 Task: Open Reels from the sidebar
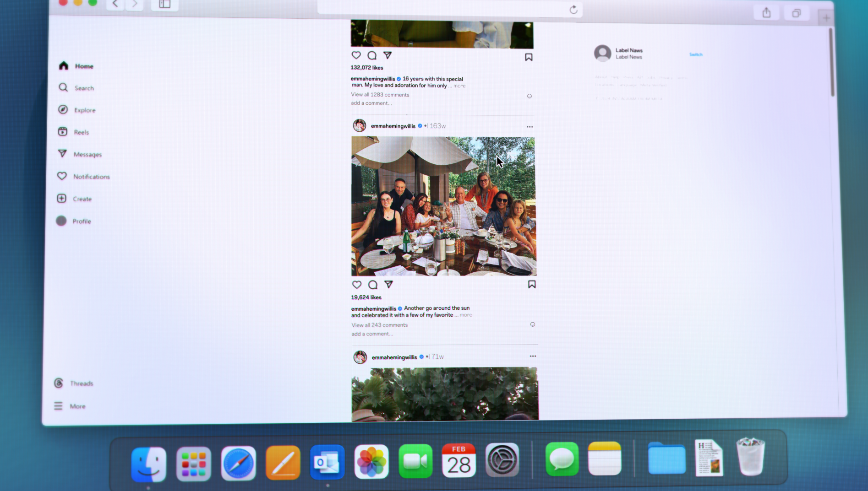[81, 132]
